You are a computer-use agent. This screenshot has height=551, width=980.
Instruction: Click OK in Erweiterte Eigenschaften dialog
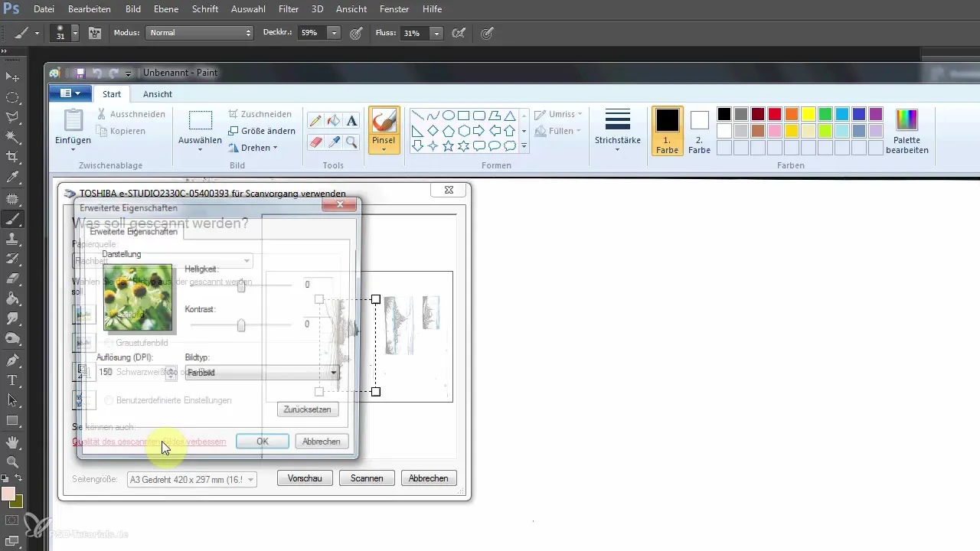263,442
